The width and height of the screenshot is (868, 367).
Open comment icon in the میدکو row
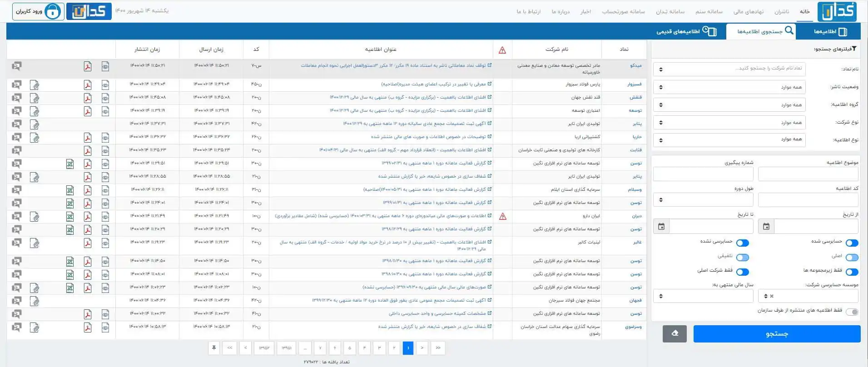16,66
